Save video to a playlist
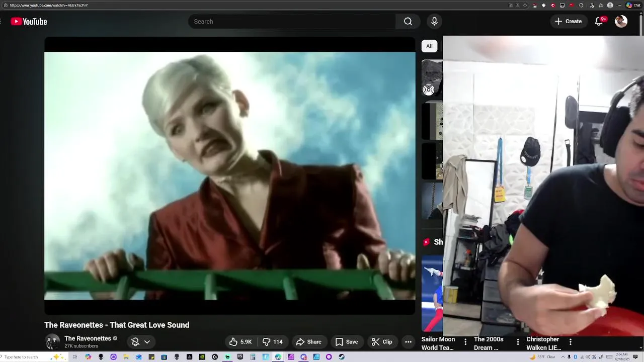Image resolution: width=644 pixels, height=362 pixels. click(x=347, y=342)
